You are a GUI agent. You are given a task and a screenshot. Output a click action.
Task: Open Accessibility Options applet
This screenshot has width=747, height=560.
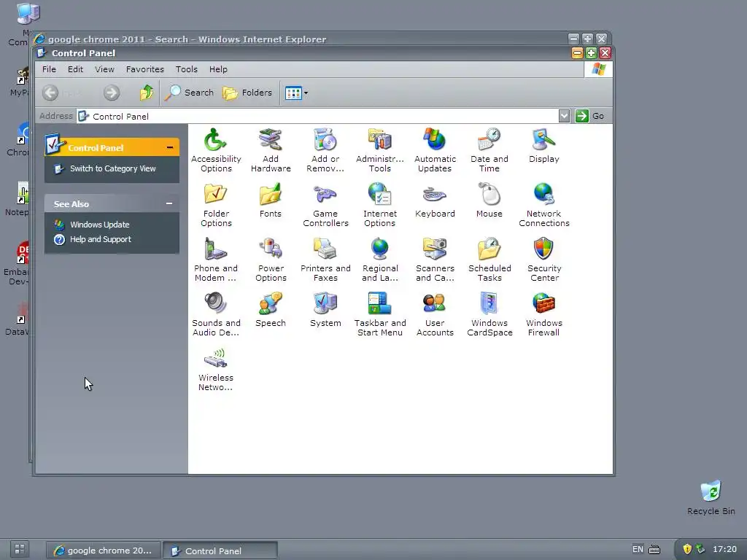pos(216,150)
